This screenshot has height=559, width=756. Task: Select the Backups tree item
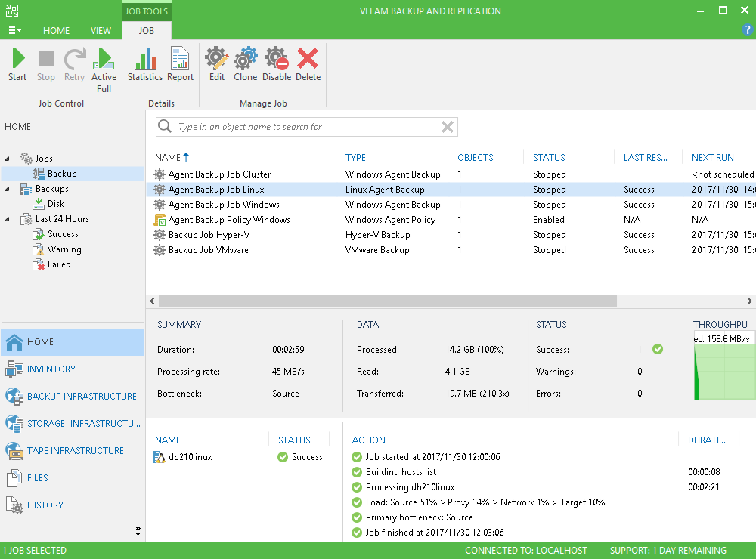pyautogui.click(x=45, y=189)
